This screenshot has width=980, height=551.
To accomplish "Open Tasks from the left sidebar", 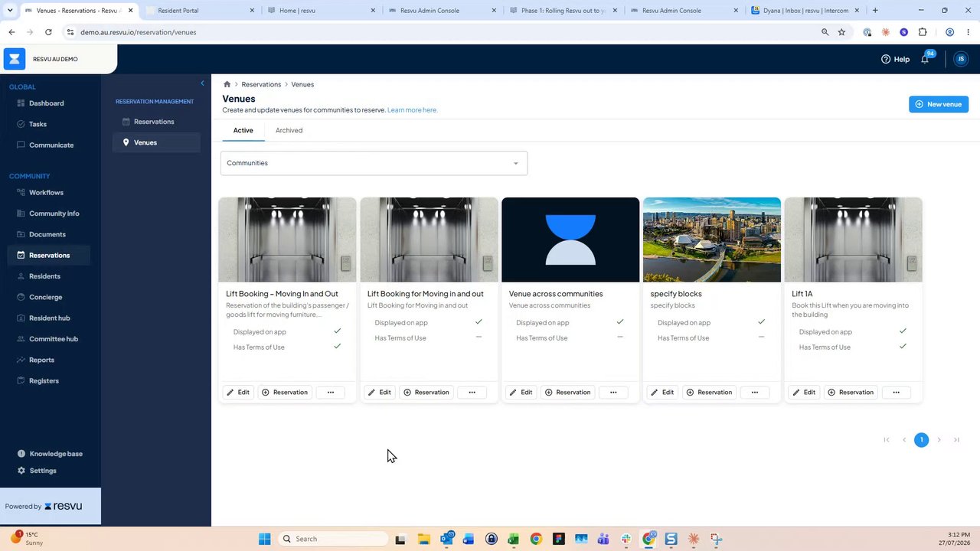I will pyautogui.click(x=38, y=124).
